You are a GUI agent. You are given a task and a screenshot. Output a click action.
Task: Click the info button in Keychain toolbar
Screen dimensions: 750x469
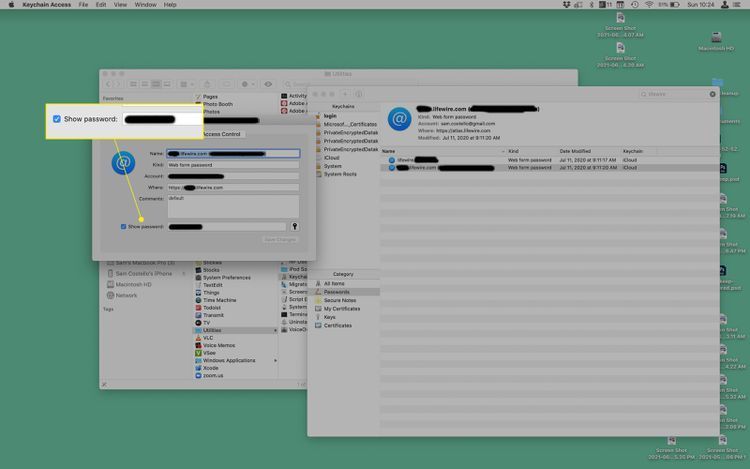[358, 95]
